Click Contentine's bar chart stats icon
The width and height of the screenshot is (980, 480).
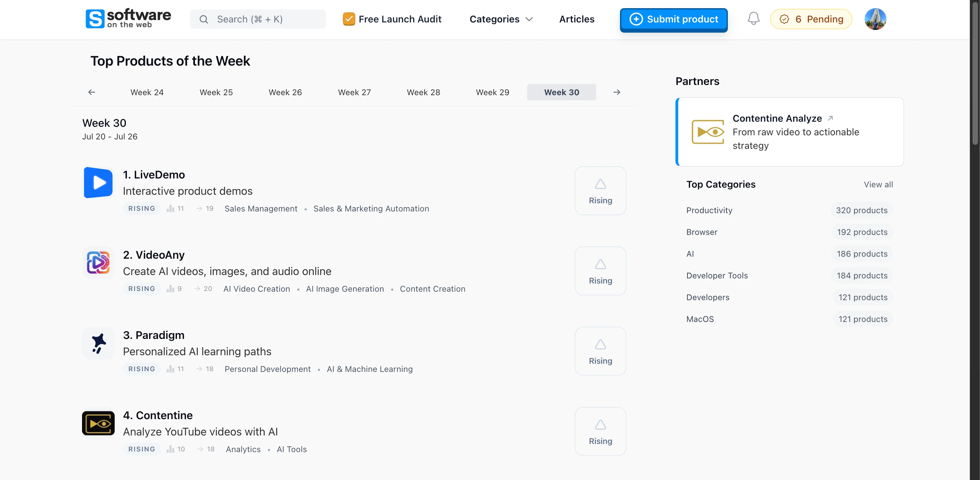click(170, 449)
